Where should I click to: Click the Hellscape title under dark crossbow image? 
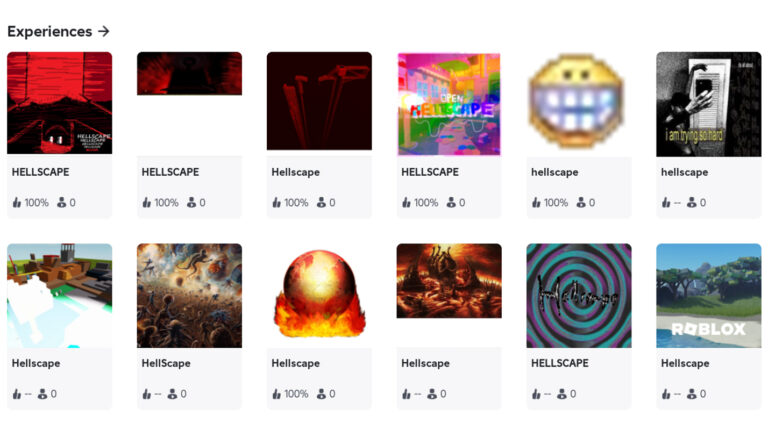(295, 172)
